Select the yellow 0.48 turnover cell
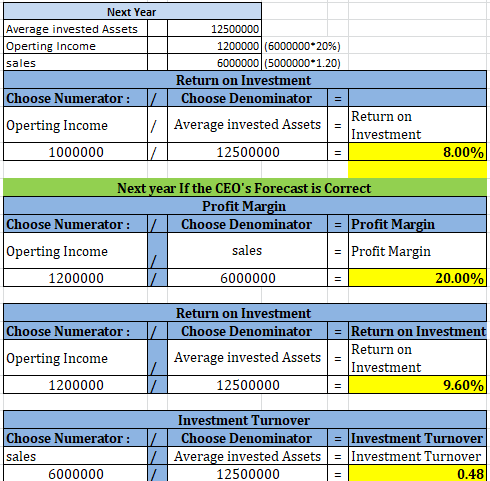The image size is (490, 481). 417,473
